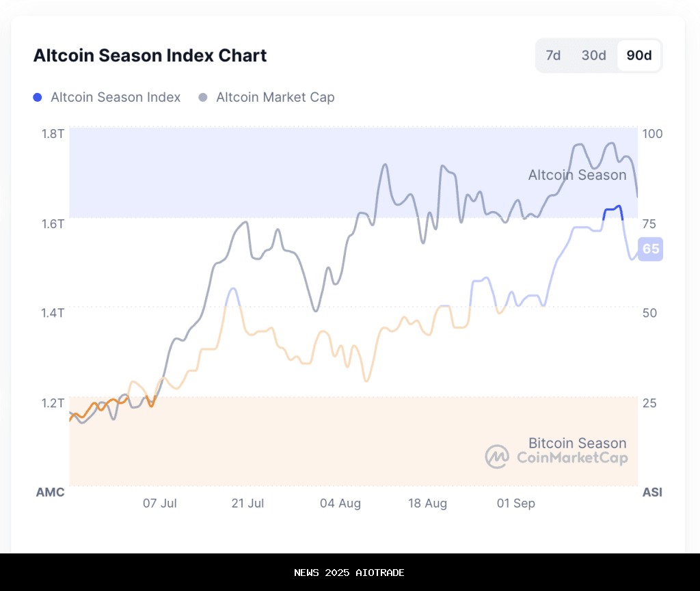Screen dimensions: 700x591
Task: Switch to the 30d time range
Action: pos(593,55)
